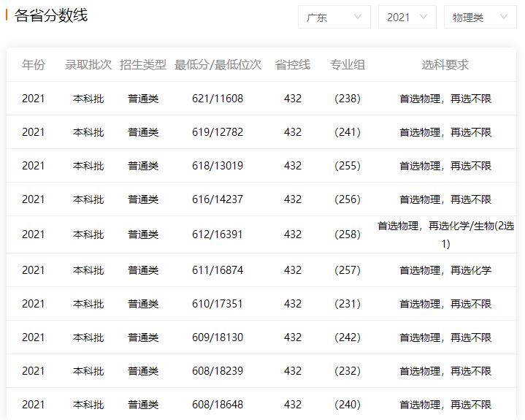Click the 612/16391 minimum score cell
525x420 pixels.
tap(218, 234)
